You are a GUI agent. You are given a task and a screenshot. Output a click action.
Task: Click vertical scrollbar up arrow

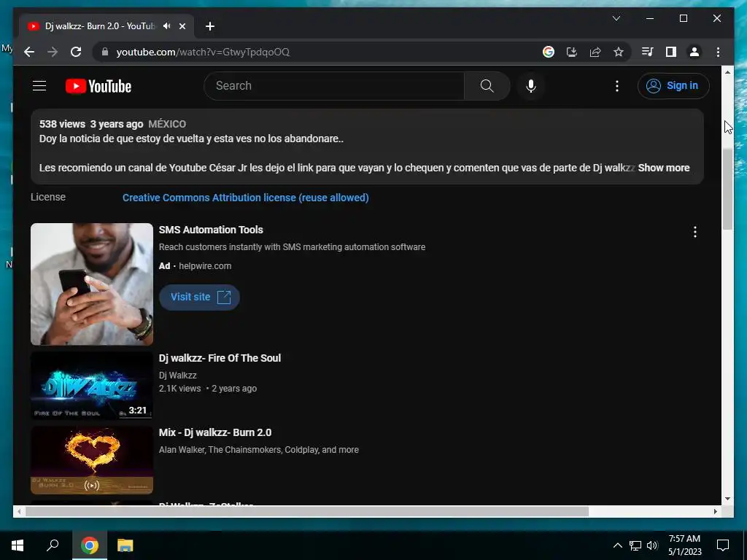[x=727, y=72]
